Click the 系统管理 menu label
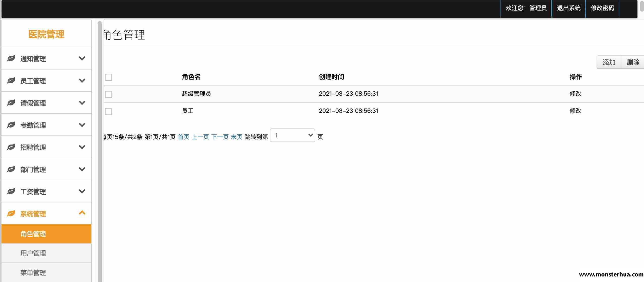This screenshot has height=282, width=644. pyautogui.click(x=33, y=214)
